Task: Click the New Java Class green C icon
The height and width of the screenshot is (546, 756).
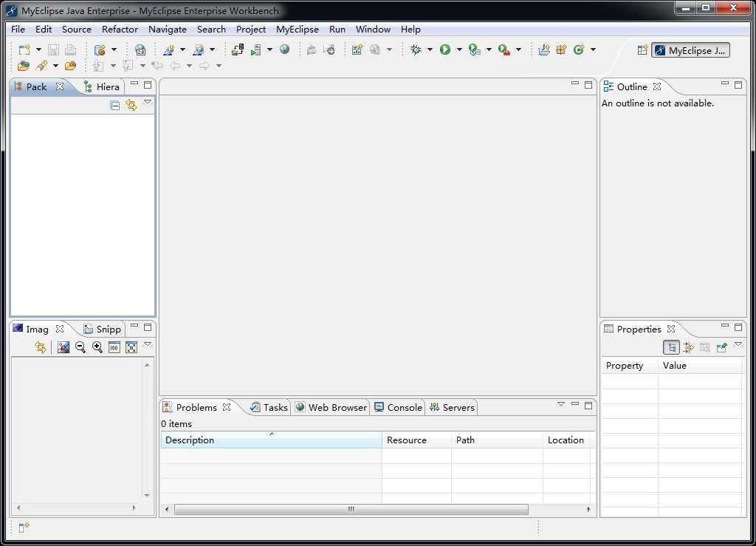Action: tap(579, 50)
